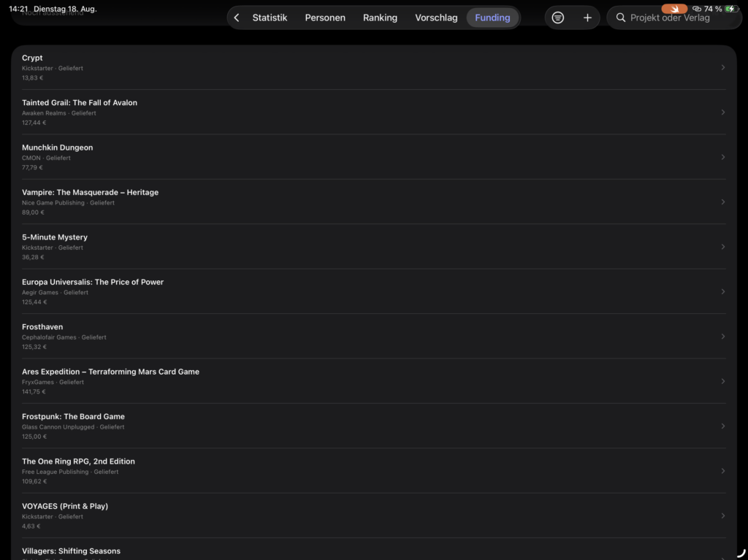Go back with the left chevron button
The width and height of the screenshot is (748, 560).
coord(237,18)
